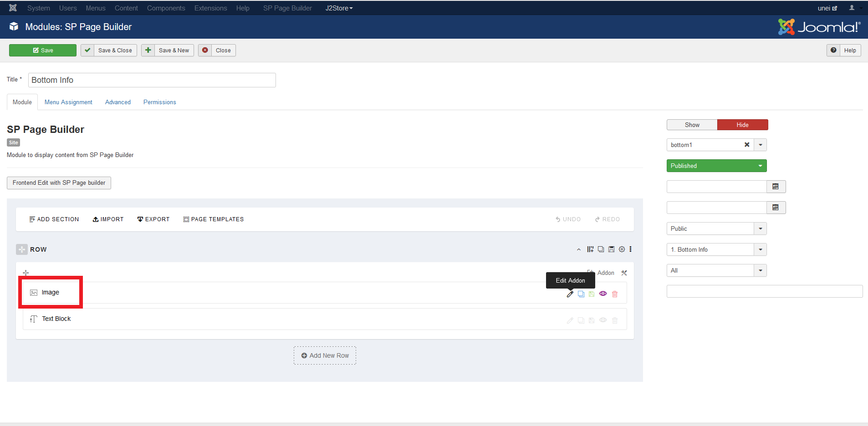Collapse the ROW with the chevron arrow
868x426 pixels.
(x=579, y=249)
